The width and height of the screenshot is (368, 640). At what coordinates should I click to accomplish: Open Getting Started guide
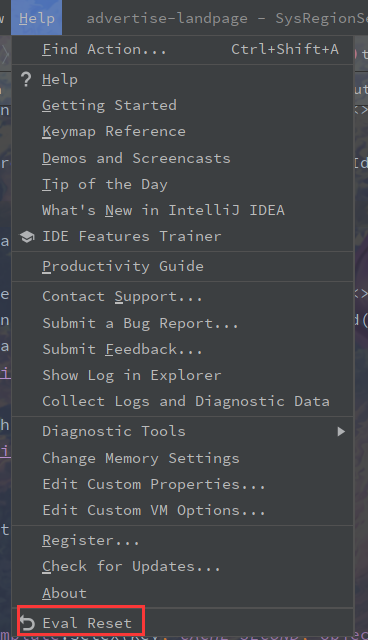(182, 105)
